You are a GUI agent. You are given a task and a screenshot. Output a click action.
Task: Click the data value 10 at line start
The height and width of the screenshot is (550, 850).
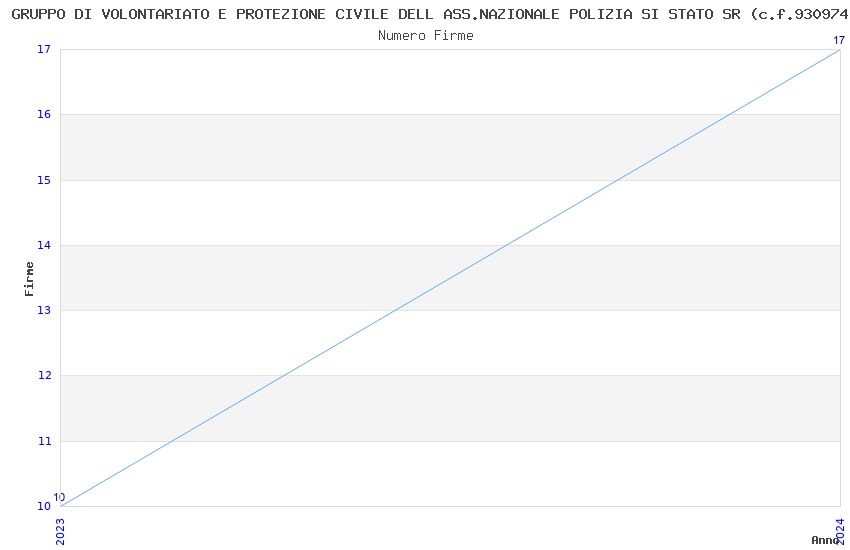click(59, 497)
